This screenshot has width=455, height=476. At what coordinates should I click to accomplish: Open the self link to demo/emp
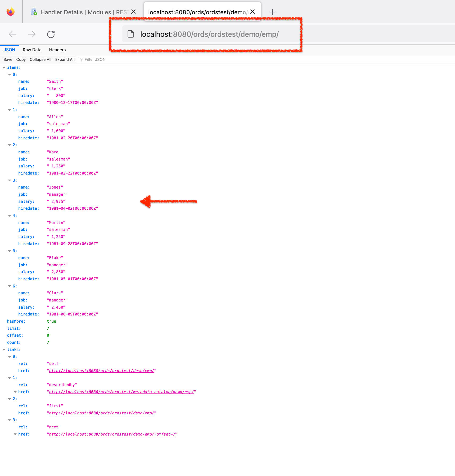click(x=102, y=370)
